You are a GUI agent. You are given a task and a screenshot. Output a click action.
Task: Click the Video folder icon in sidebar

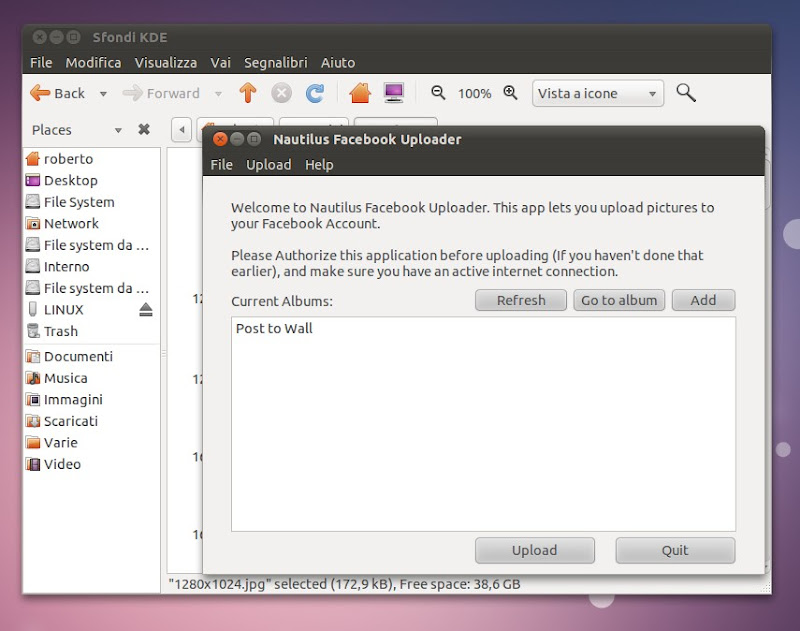point(33,464)
